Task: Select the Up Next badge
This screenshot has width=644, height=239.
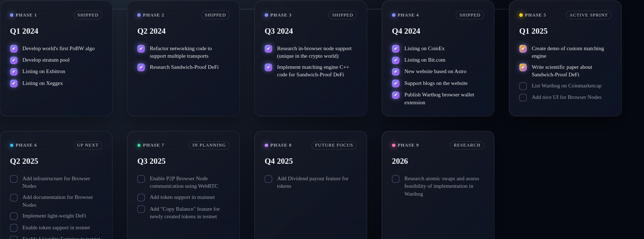Action: [x=88, y=145]
